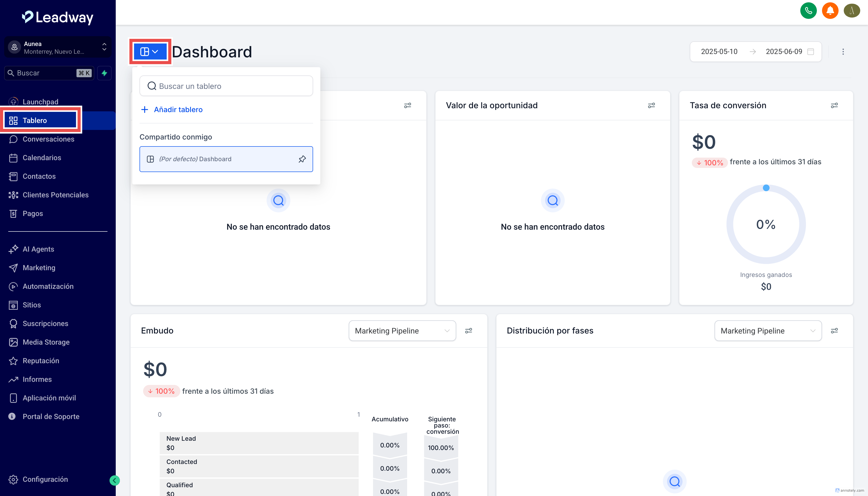This screenshot has width=868, height=496.
Task: Open the Embudo settings icon
Action: tap(468, 331)
